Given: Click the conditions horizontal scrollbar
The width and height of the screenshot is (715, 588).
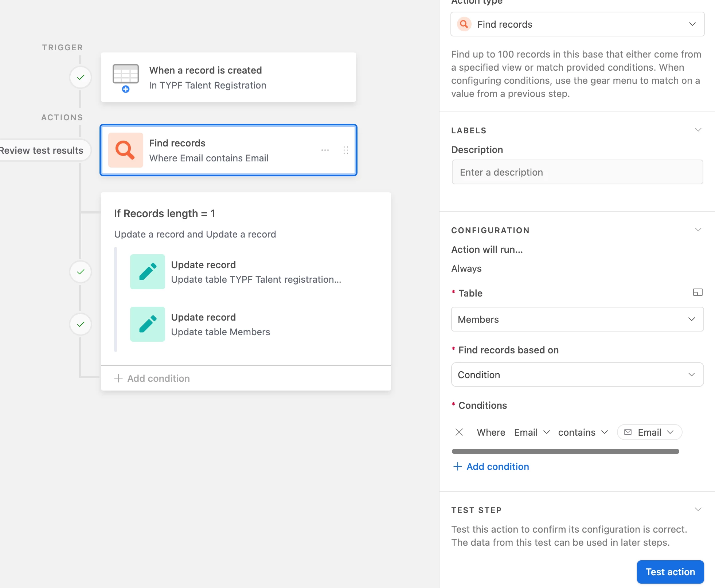Looking at the screenshot, I should 565,451.
